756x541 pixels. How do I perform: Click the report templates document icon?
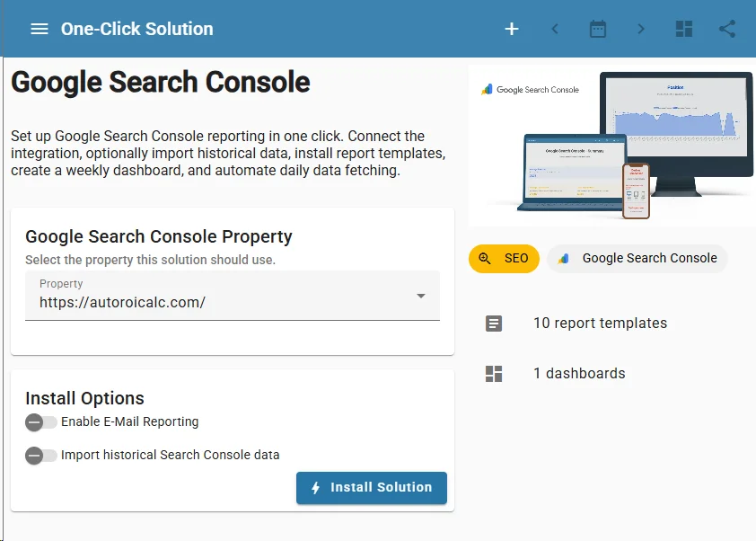494,324
